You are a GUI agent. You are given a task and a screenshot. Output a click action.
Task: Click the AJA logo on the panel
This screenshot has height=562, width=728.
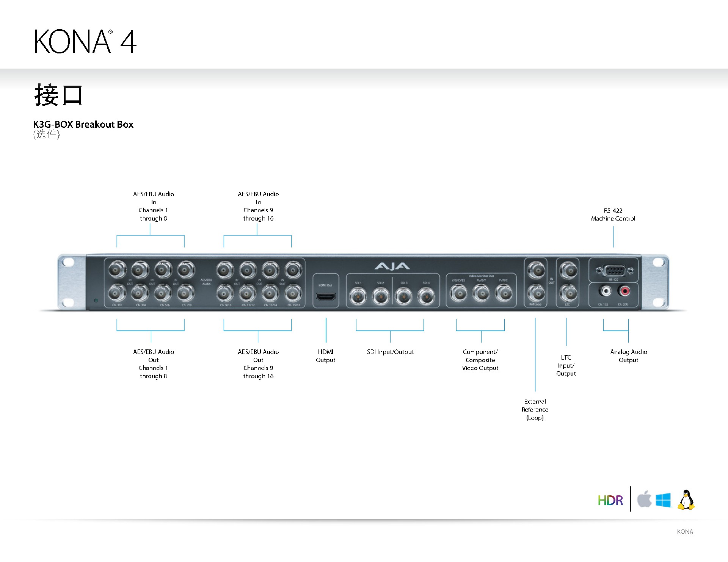(x=392, y=266)
